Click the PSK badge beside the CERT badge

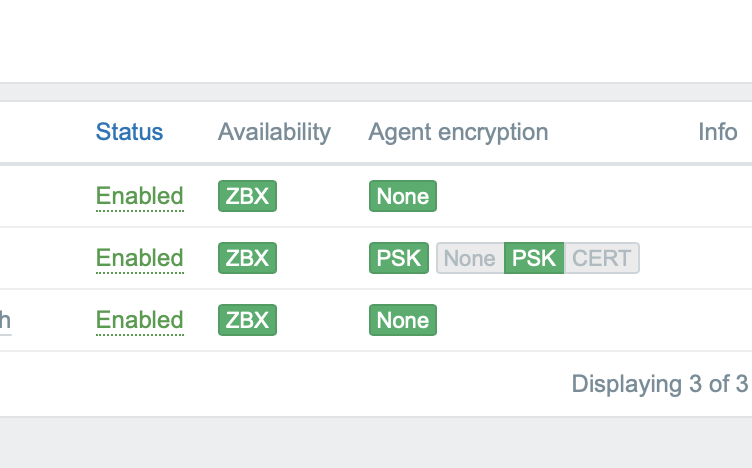[x=534, y=258]
